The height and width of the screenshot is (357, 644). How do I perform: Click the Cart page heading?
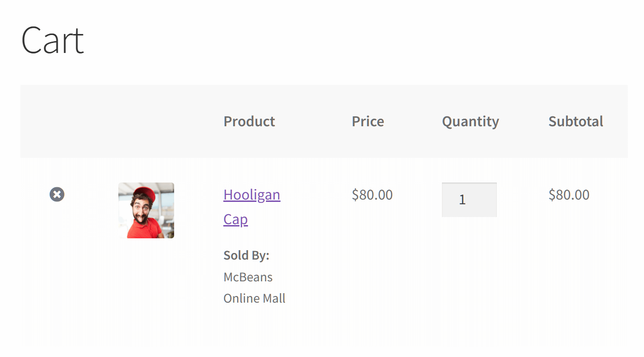tap(53, 40)
